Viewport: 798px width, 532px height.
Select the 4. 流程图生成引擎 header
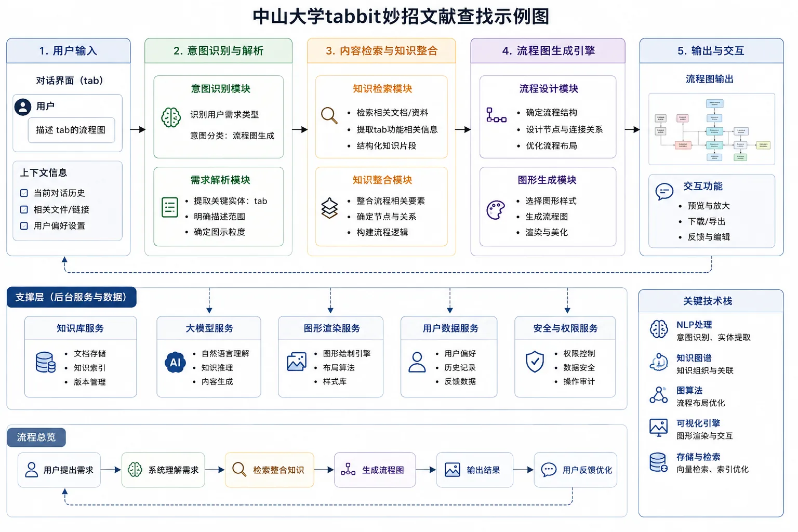(x=548, y=51)
